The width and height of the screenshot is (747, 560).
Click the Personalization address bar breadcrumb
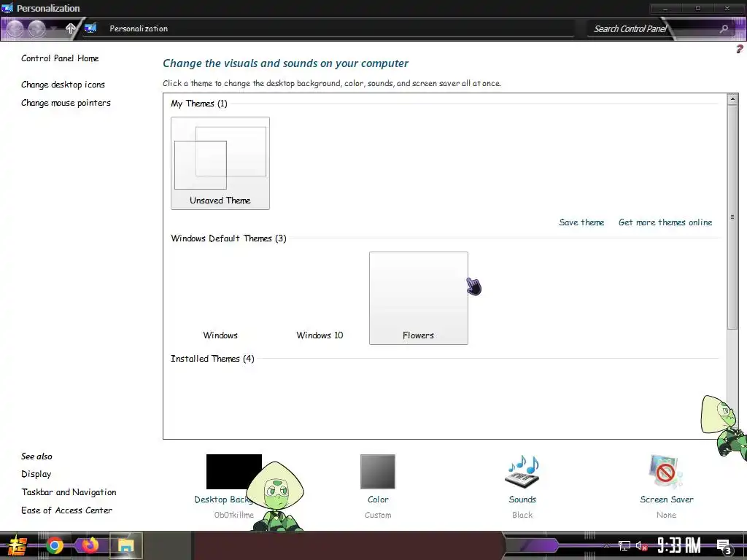coord(139,28)
